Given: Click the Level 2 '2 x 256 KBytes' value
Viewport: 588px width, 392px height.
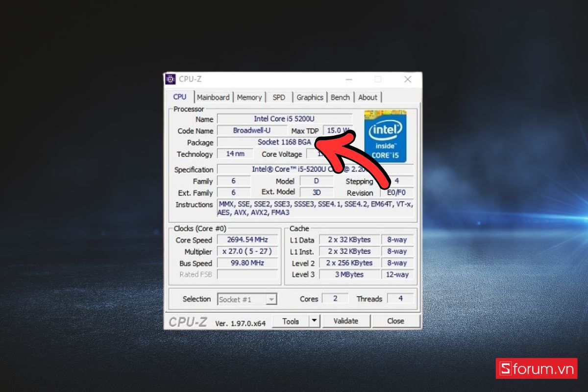Looking at the screenshot, I should pyautogui.click(x=349, y=263).
